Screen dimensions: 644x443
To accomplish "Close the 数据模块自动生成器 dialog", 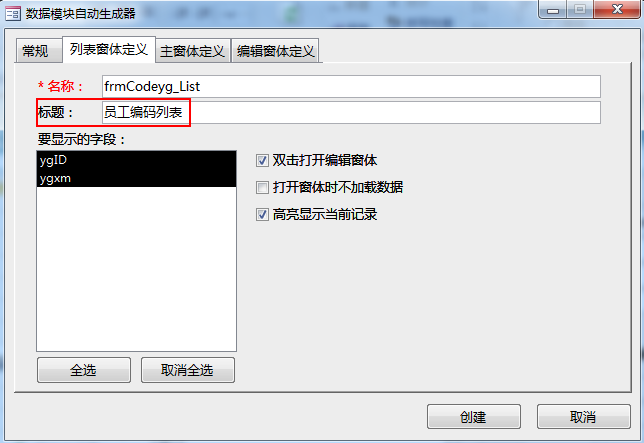I will click(x=617, y=9).
